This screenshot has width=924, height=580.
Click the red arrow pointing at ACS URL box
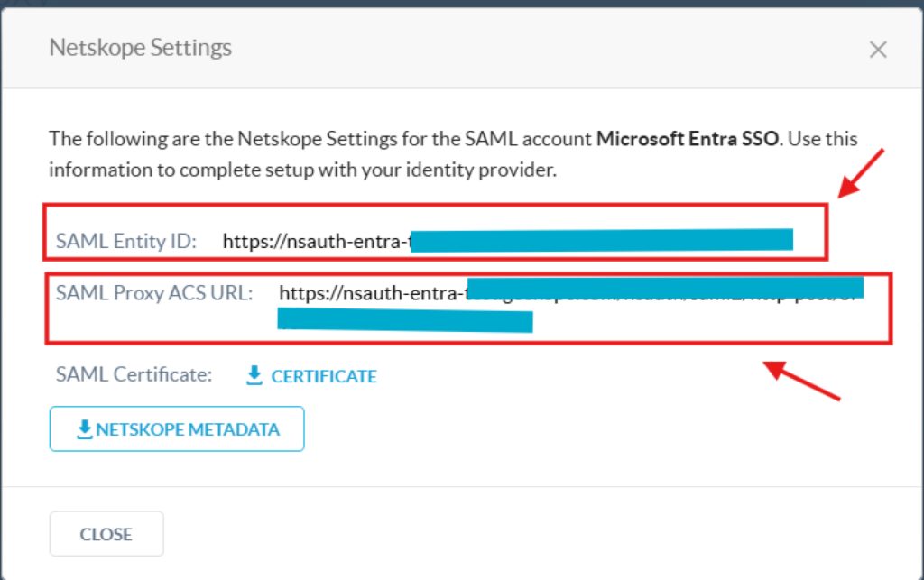(x=801, y=381)
